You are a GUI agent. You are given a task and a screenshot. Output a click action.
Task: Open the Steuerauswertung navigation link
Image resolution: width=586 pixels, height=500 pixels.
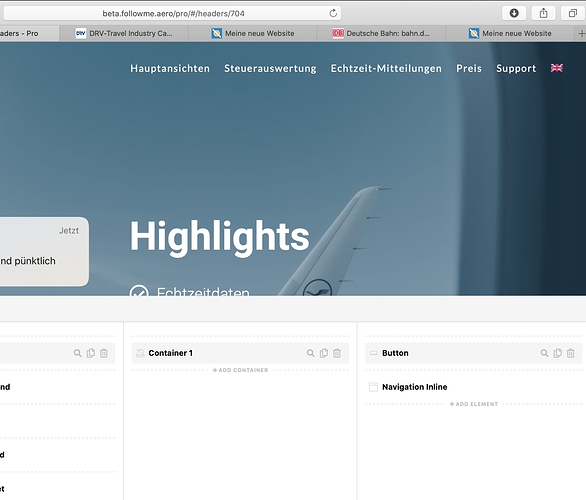[x=270, y=68]
